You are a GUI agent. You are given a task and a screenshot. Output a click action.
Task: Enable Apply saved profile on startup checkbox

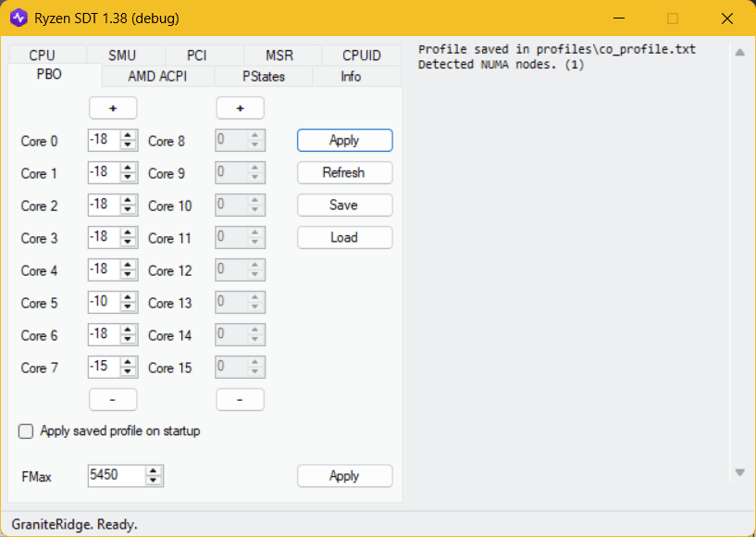pyautogui.click(x=26, y=431)
